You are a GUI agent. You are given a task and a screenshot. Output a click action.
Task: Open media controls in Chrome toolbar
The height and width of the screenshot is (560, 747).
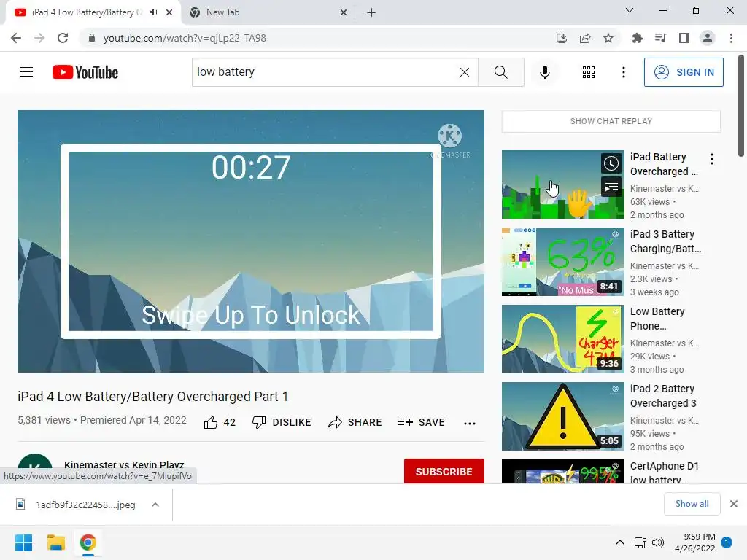coord(660,38)
